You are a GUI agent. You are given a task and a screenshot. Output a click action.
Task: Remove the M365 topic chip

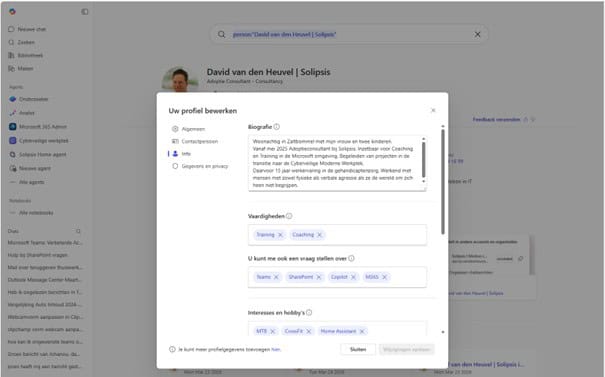(384, 277)
